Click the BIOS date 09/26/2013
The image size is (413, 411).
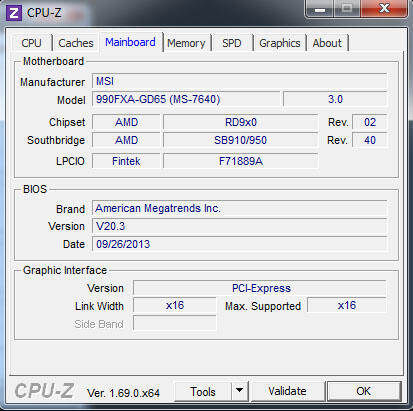coord(239,244)
